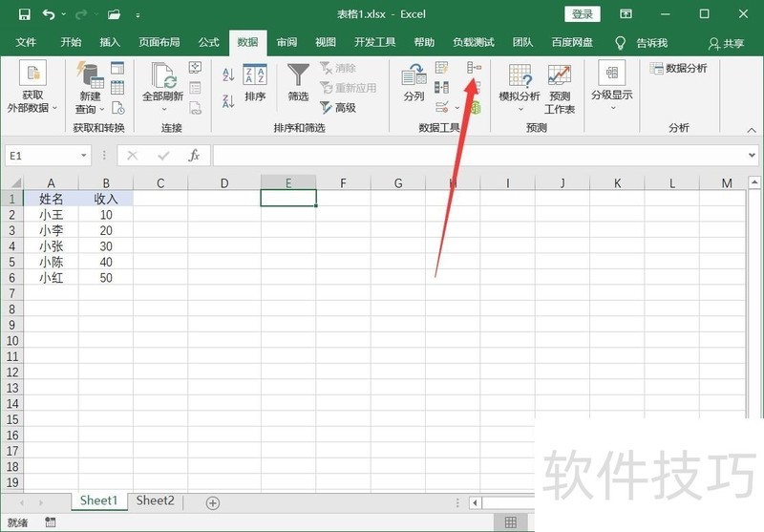Image resolution: width=764 pixels, height=532 pixels.
Task: Select row 7 header
Action: click(x=11, y=293)
